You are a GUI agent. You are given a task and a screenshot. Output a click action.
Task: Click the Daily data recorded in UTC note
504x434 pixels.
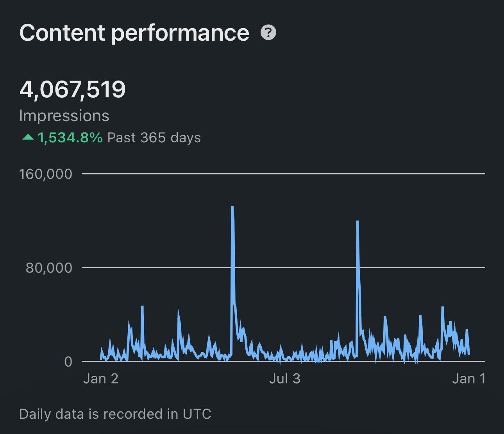pos(116,413)
